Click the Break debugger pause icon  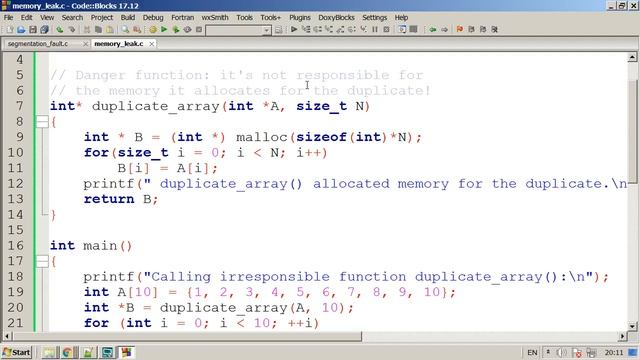[375, 29]
